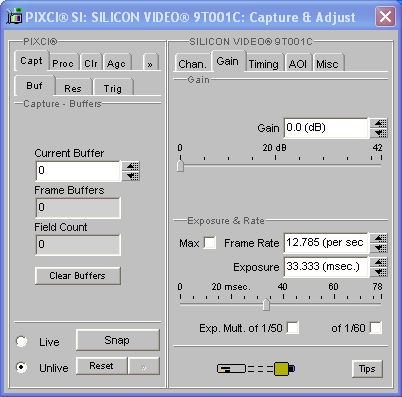Select the Unlive radio button
This screenshot has width=402, height=397.
[22, 367]
